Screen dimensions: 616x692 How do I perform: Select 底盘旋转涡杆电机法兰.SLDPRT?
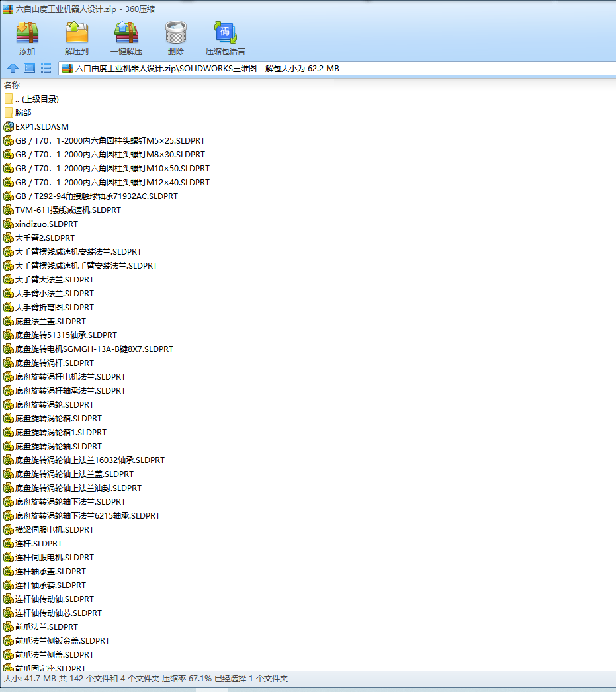click(x=65, y=377)
